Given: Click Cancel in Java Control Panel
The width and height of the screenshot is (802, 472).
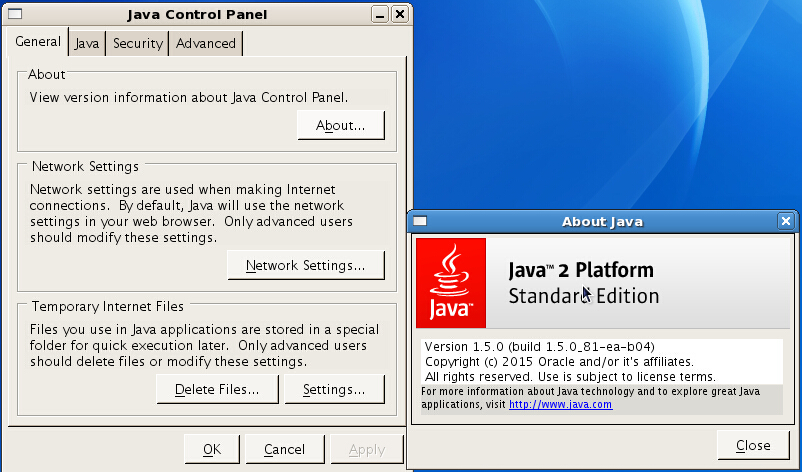Looking at the screenshot, I should (x=284, y=450).
